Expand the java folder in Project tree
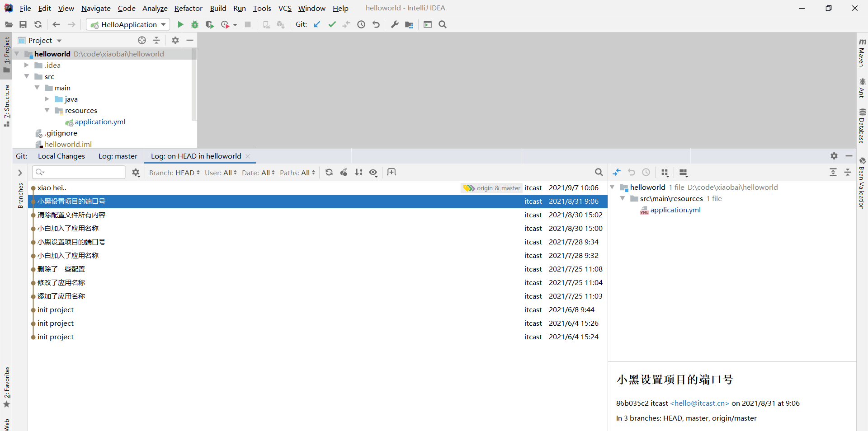This screenshot has width=868, height=431. [47, 99]
